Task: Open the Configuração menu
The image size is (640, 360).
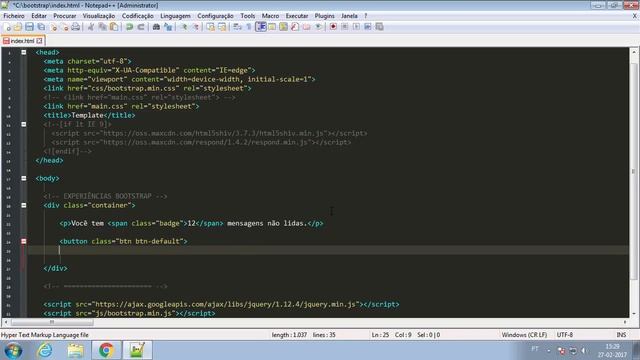Action: click(x=215, y=16)
